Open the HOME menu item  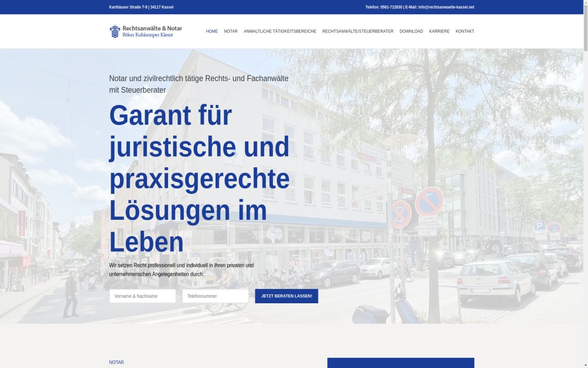click(212, 31)
